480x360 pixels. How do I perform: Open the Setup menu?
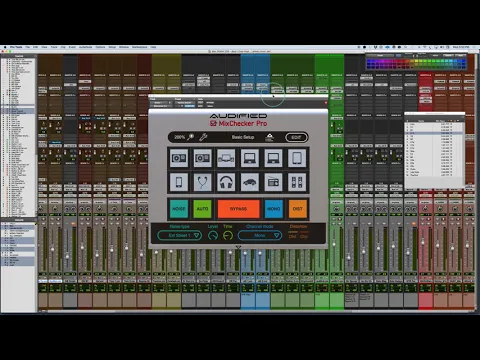point(112,47)
